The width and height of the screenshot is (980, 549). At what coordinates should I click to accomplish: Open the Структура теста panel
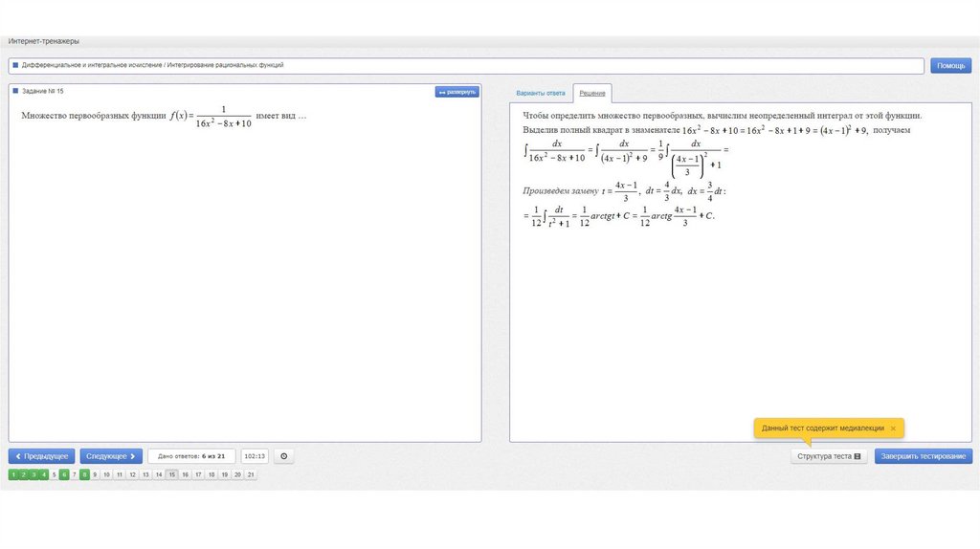pyautogui.click(x=829, y=456)
